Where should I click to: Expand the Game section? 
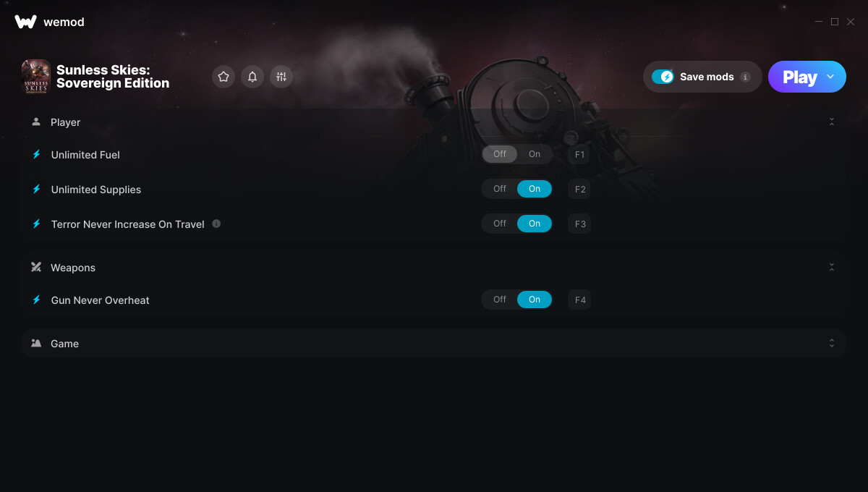tap(832, 343)
